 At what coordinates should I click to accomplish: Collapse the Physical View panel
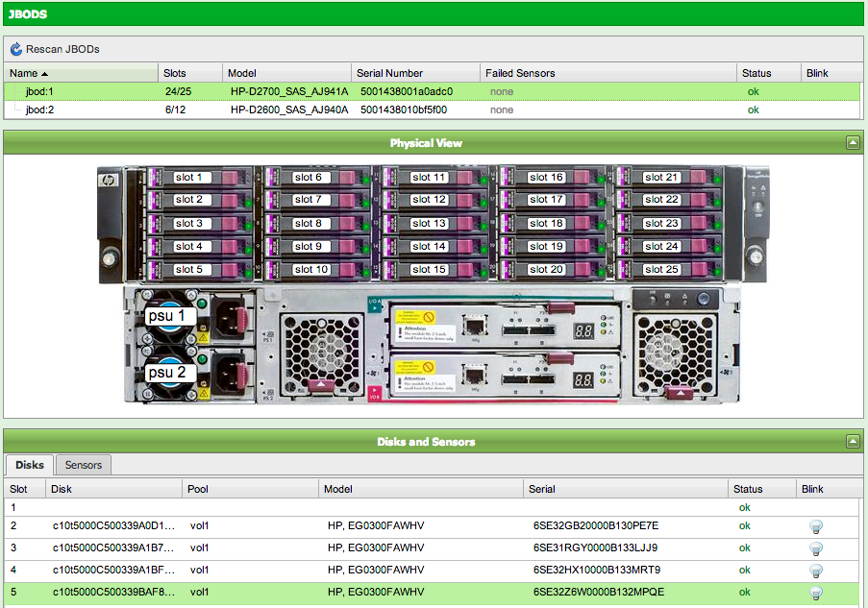[853, 143]
